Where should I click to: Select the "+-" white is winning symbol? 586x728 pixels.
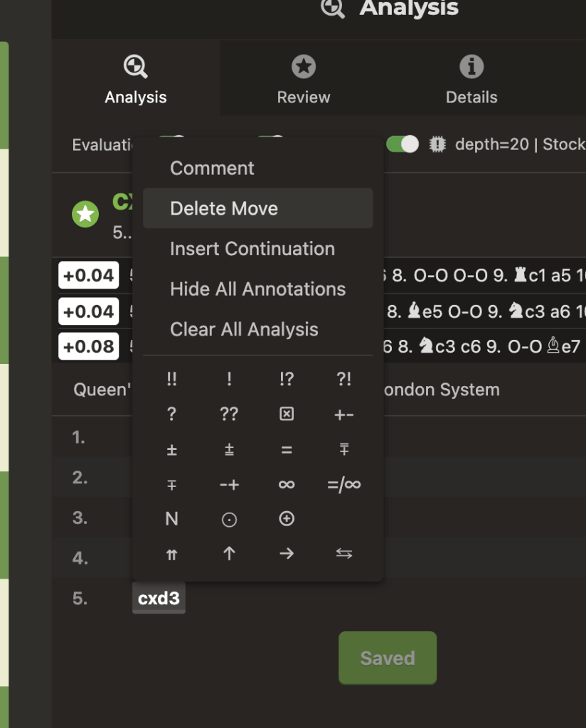tap(344, 414)
